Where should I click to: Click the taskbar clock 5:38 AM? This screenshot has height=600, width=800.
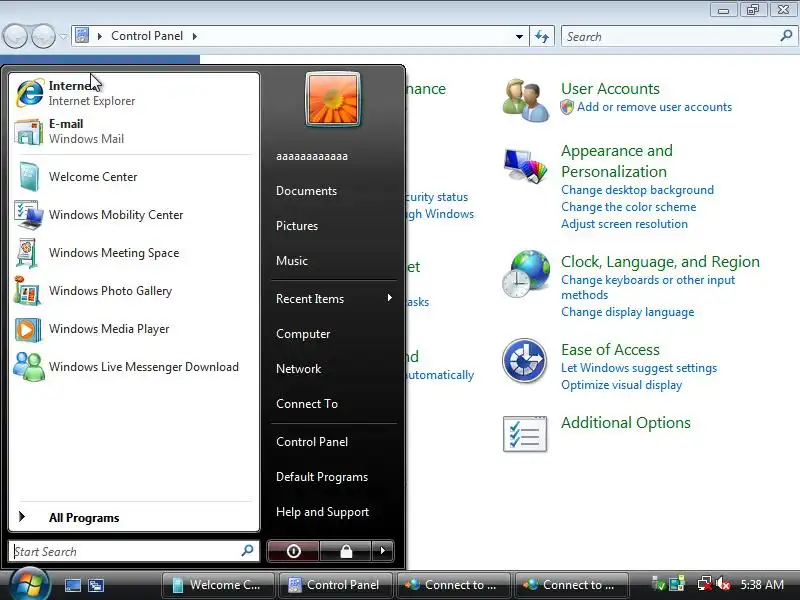click(762, 584)
